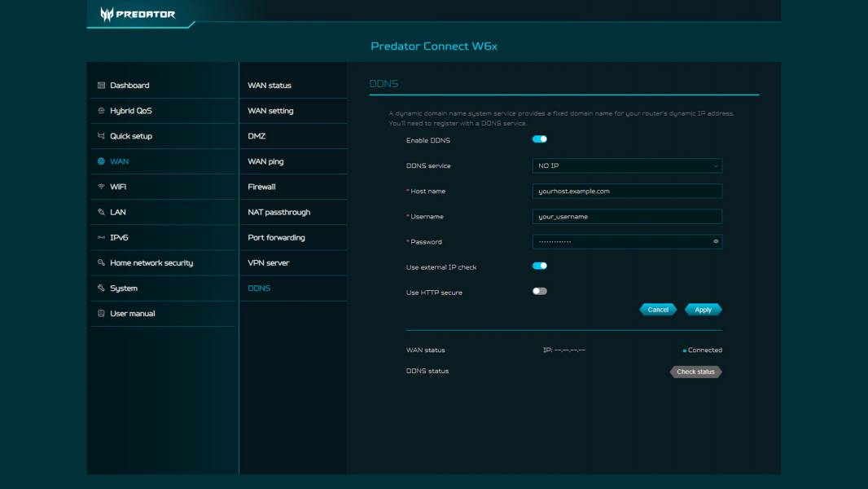Click the Host name input field
Image resolution: width=868 pixels, height=489 pixels.
tap(625, 191)
